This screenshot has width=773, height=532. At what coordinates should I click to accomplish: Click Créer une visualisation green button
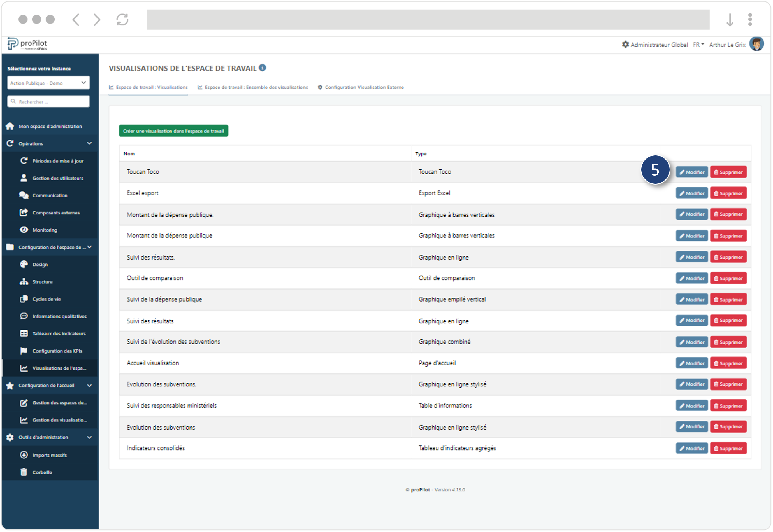pyautogui.click(x=173, y=131)
